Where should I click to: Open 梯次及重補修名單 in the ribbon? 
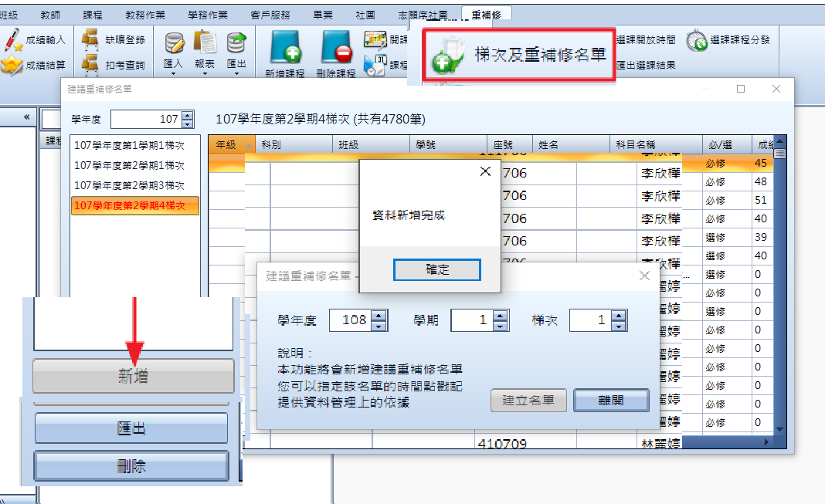[x=519, y=55]
